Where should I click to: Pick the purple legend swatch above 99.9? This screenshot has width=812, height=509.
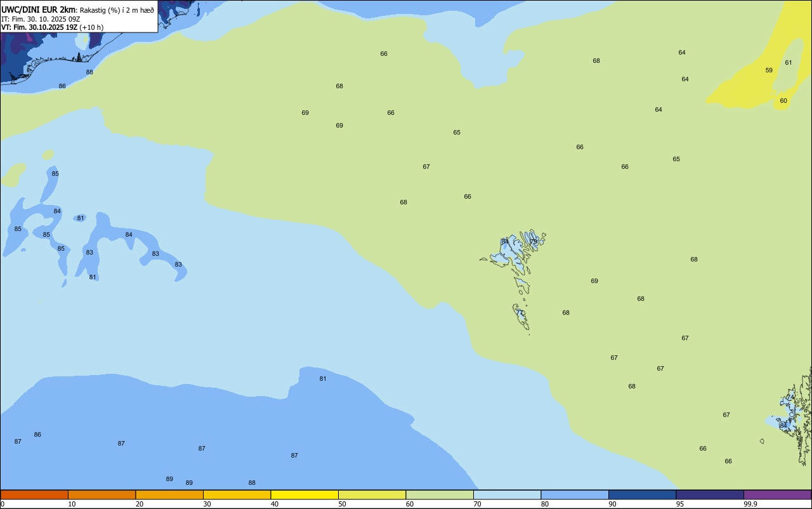778,494
